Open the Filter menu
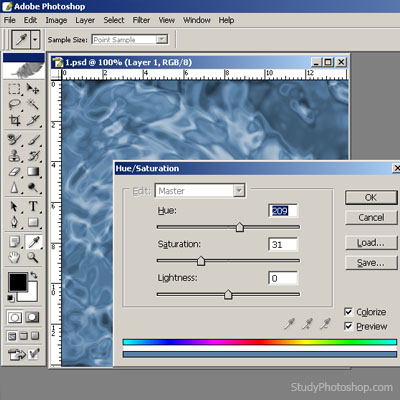Image resolution: width=400 pixels, height=400 pixels. [141, 20]
